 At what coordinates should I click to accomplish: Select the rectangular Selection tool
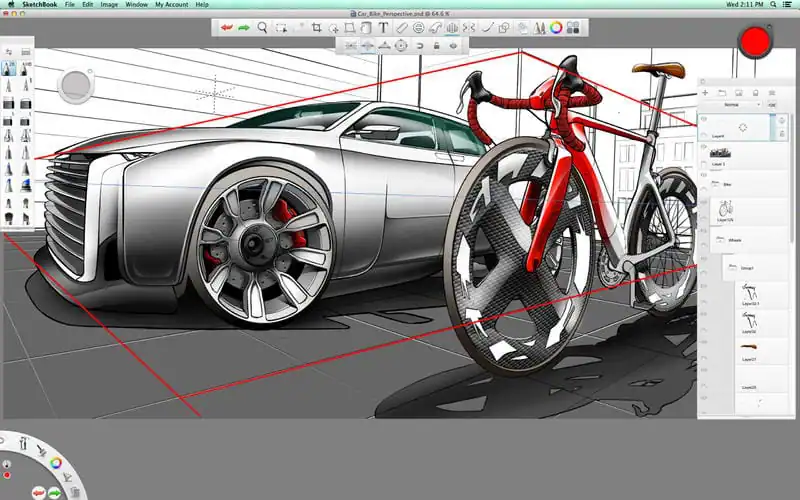pos(281,28)
